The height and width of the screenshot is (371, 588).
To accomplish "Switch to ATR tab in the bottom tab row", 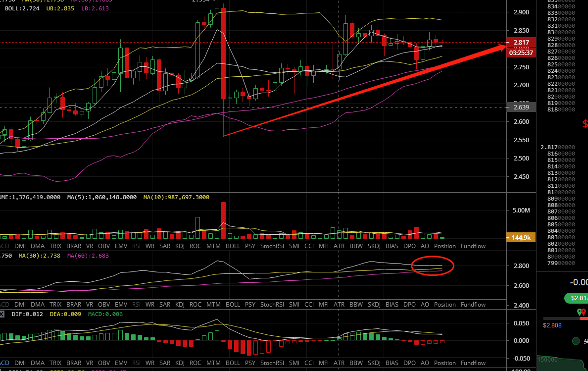I will 339,363.
